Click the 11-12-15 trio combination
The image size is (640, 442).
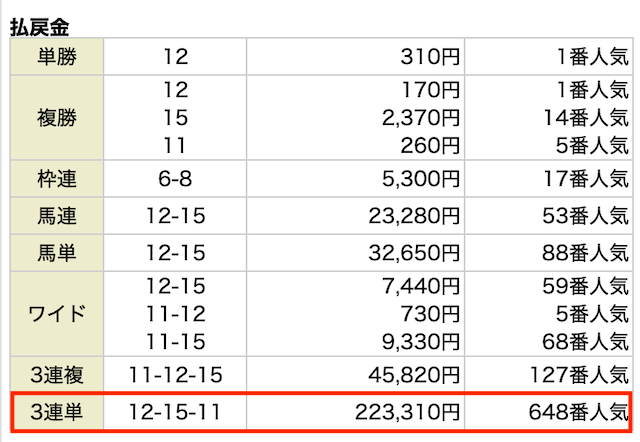(x=175, y=375)
